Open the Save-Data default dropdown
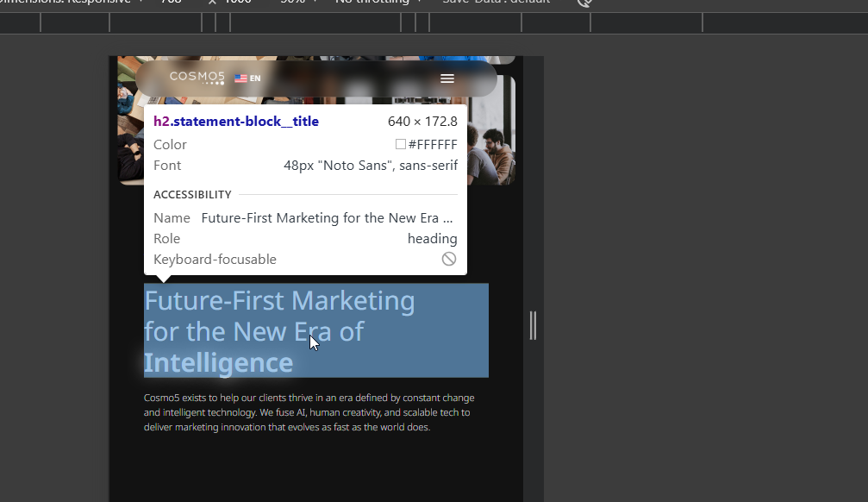 (x=483, y=3)
